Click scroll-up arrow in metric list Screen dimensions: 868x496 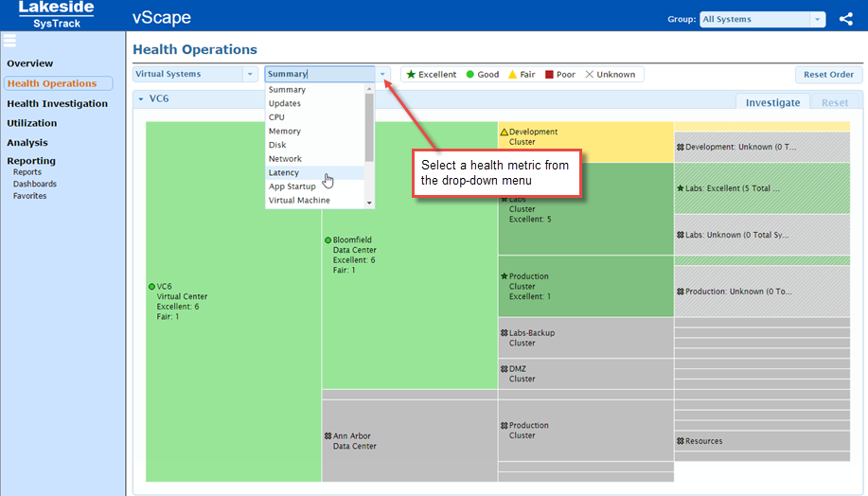[369, 89]
